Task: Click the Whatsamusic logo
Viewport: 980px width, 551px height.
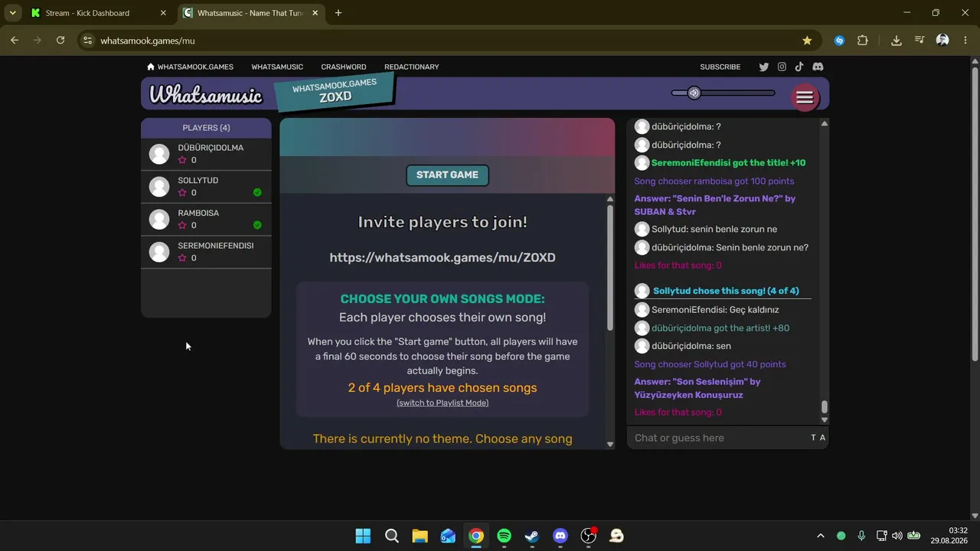Action: [x=205, y=94]
